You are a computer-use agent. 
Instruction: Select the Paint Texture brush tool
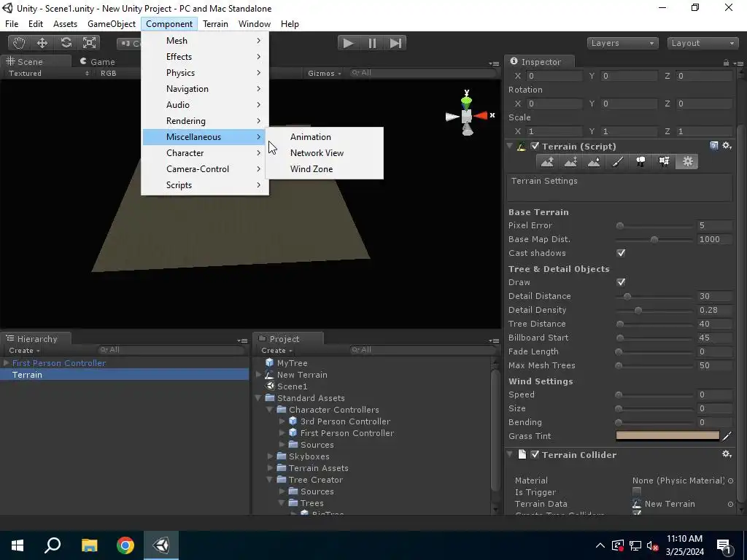617,162
